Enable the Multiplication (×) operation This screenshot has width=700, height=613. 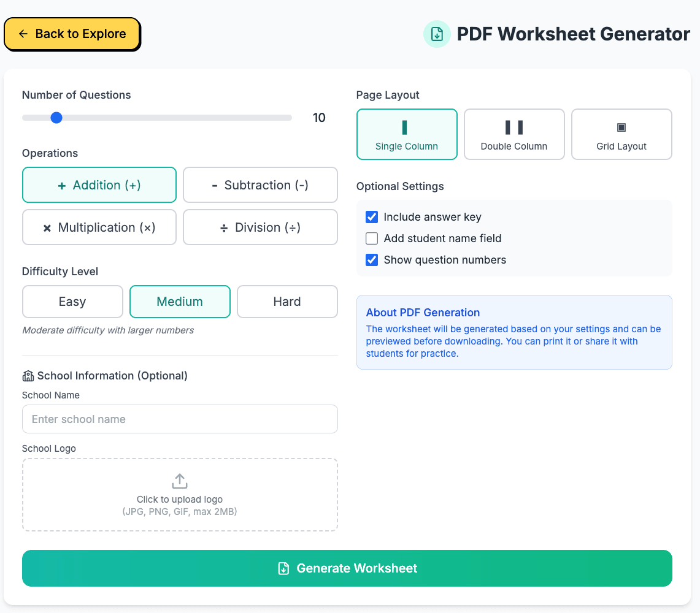point(99,227)
